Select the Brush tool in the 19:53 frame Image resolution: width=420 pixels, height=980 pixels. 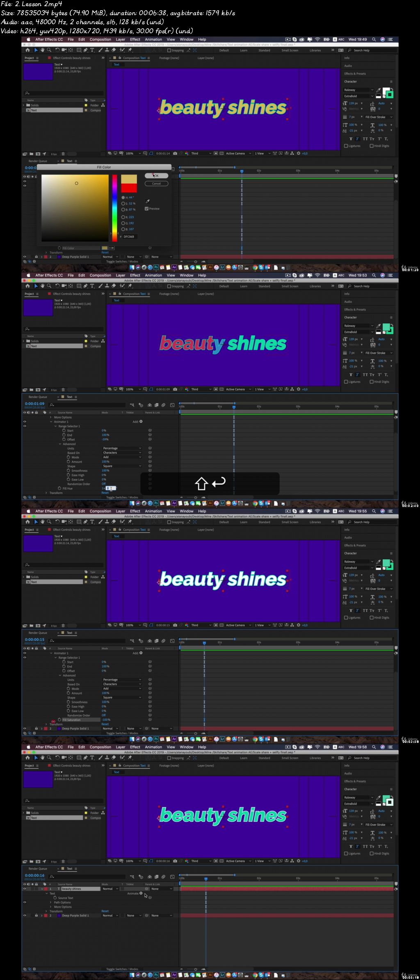coord(100,286)
